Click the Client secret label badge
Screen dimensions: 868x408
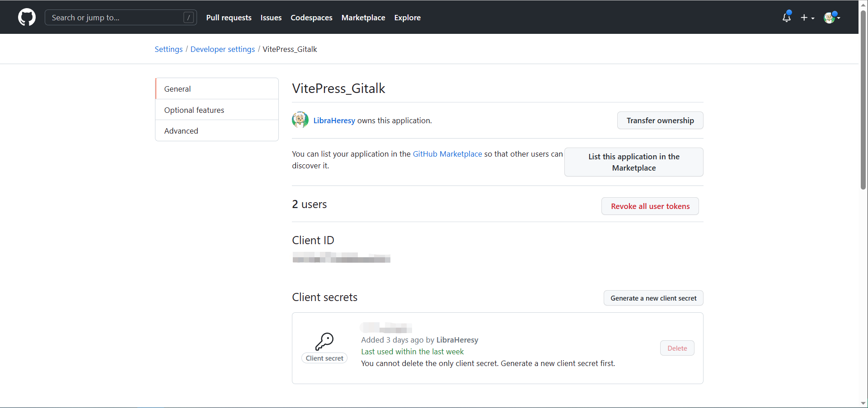[x=324, y=358]
